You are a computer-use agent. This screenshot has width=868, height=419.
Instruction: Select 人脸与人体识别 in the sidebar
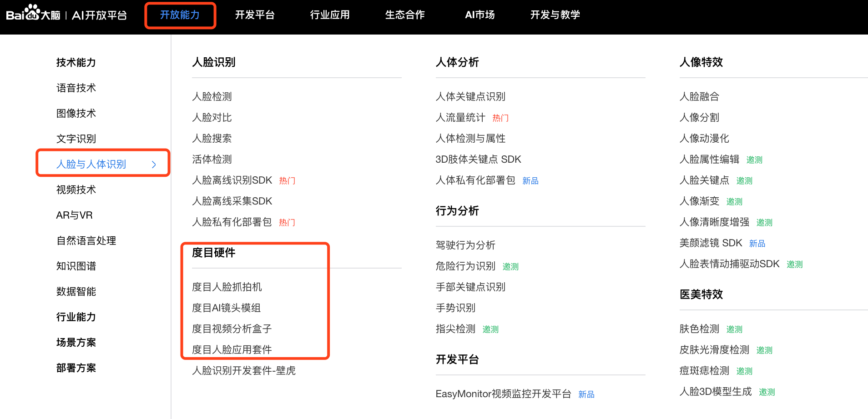tap(91, 164)
